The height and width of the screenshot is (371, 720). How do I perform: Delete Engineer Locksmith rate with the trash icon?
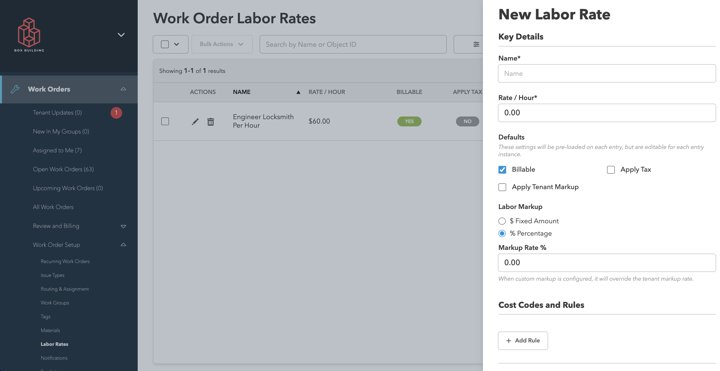pos(210,121)
